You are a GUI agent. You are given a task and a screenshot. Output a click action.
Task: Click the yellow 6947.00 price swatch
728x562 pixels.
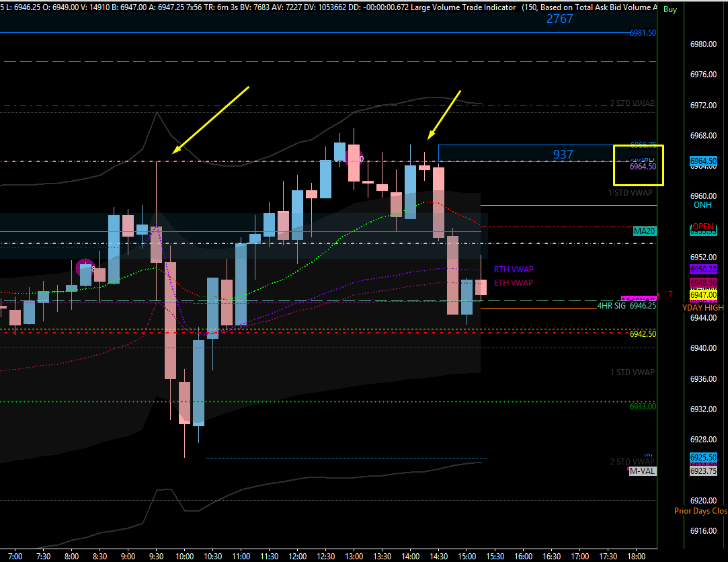click(702, 294)
